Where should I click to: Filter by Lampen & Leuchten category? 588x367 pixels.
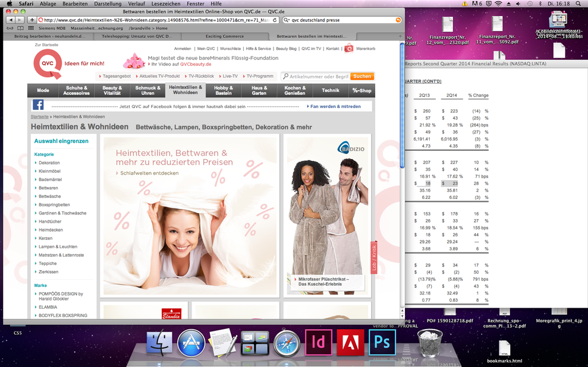coord(58,247)
